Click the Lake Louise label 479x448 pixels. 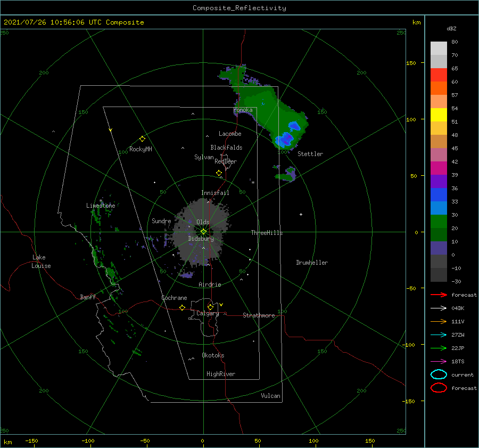click(41, 262)
